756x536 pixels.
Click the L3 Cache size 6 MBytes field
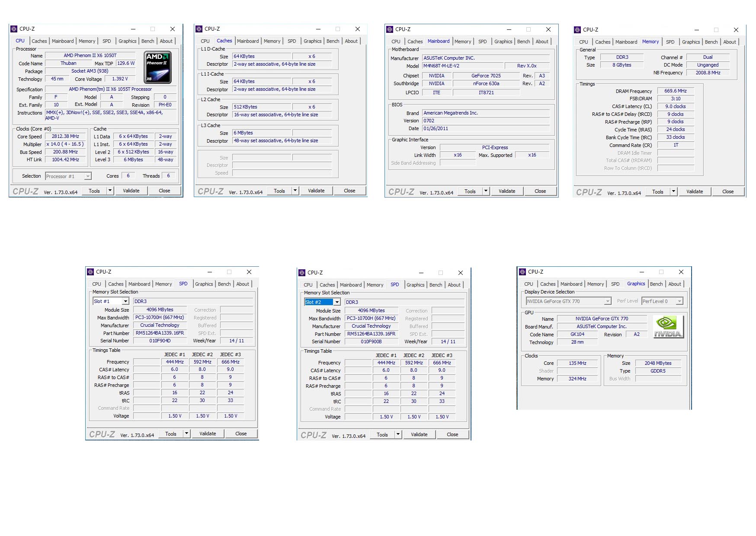262,133
